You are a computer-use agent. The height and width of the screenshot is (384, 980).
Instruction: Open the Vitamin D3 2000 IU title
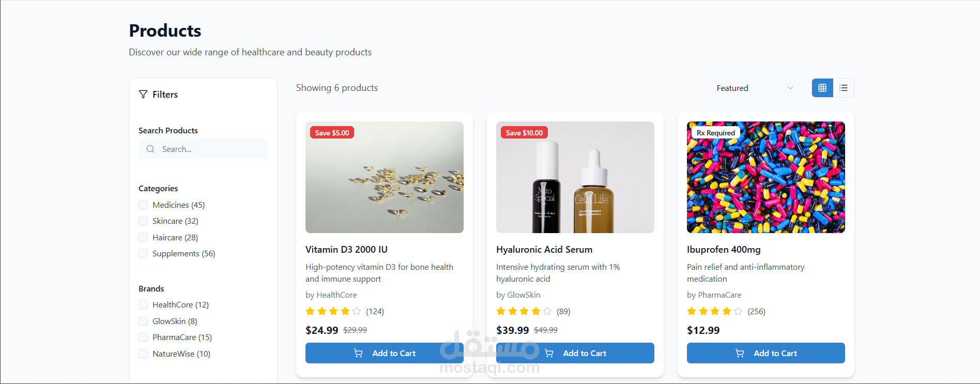346,250
